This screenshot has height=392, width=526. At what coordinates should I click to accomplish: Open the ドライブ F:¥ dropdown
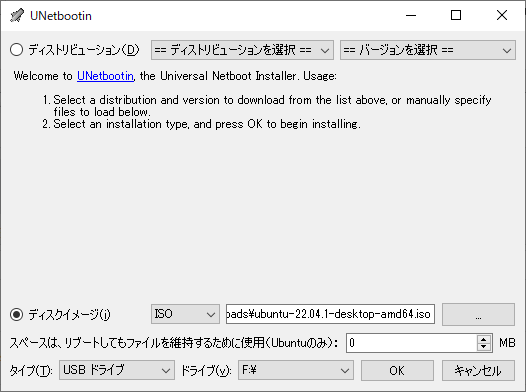coord(296,370)
